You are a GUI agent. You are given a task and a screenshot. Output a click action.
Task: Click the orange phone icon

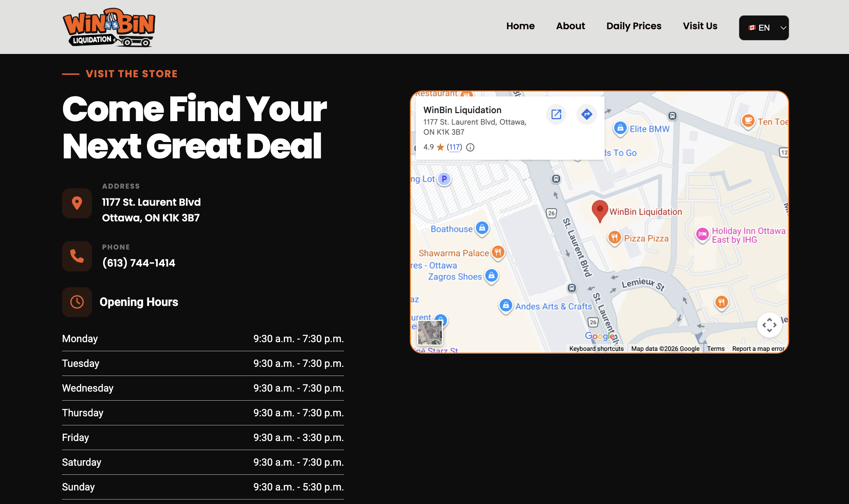click(77, 256)
